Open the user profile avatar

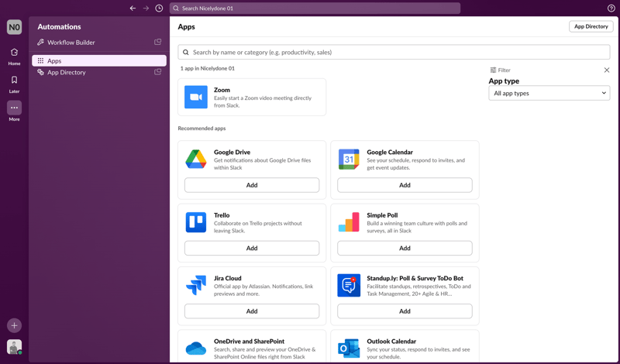14,347
